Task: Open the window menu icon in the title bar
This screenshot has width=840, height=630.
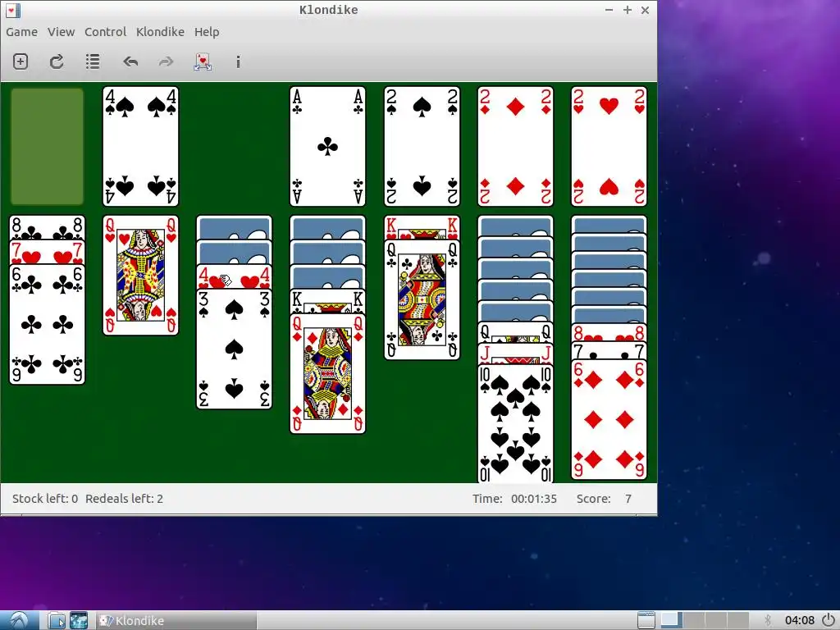Action: click(12, 10)
